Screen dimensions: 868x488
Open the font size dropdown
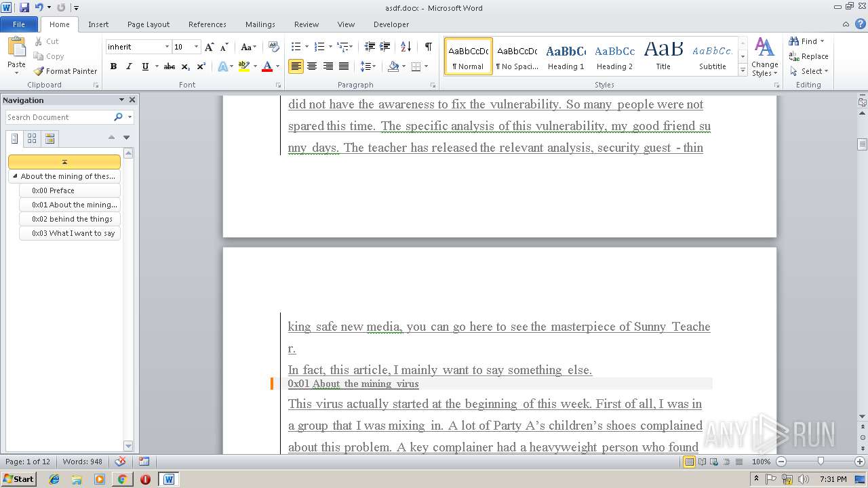(x=197, y=47)
